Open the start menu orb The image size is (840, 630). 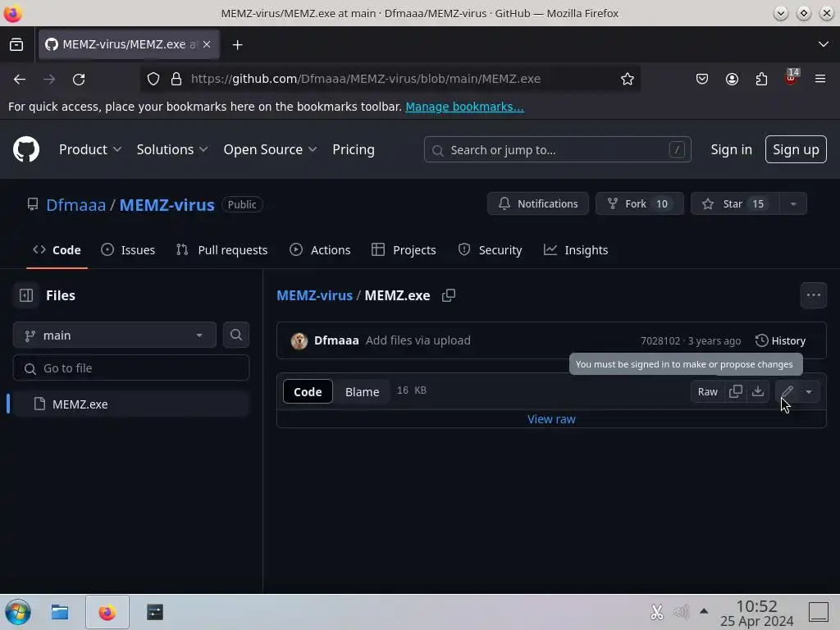tap(18, 612)
